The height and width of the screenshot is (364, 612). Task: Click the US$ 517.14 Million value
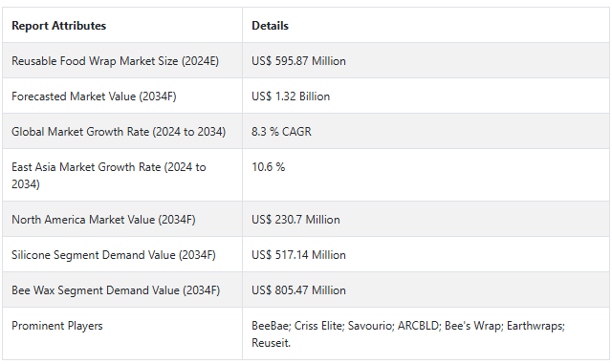pos(298,255)
